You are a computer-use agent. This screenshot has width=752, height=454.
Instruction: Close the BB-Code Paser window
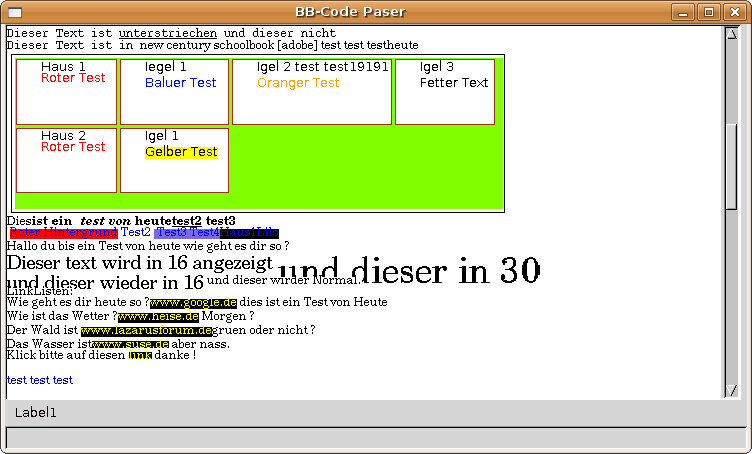[734, 12]
